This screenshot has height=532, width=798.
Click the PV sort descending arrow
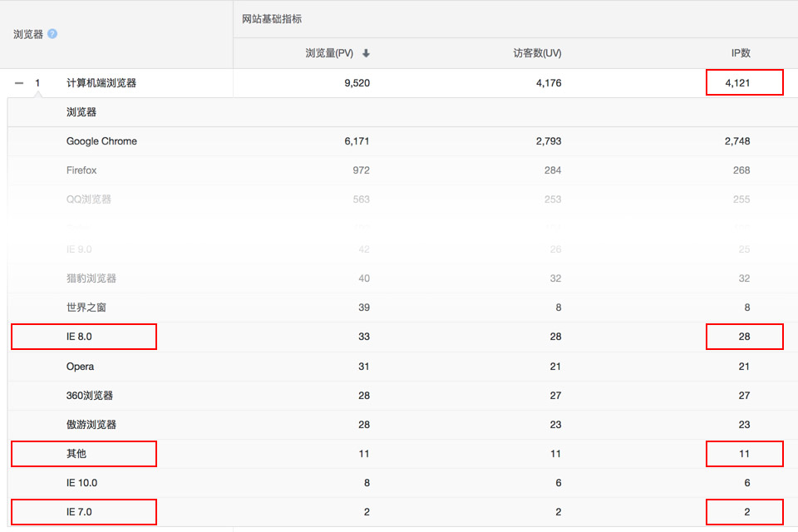(x=366, y=53)
